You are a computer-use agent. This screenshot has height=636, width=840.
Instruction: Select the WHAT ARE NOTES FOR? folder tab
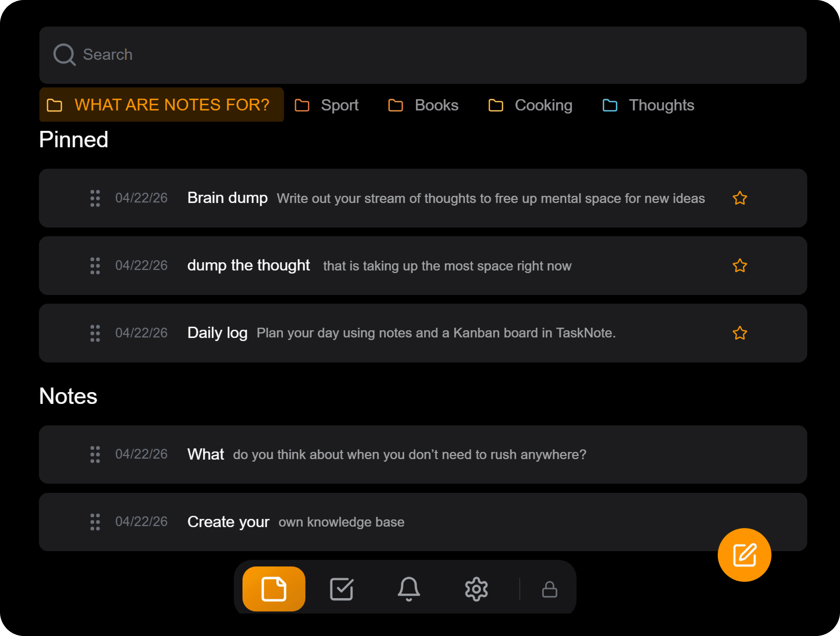tap(161, 105)
